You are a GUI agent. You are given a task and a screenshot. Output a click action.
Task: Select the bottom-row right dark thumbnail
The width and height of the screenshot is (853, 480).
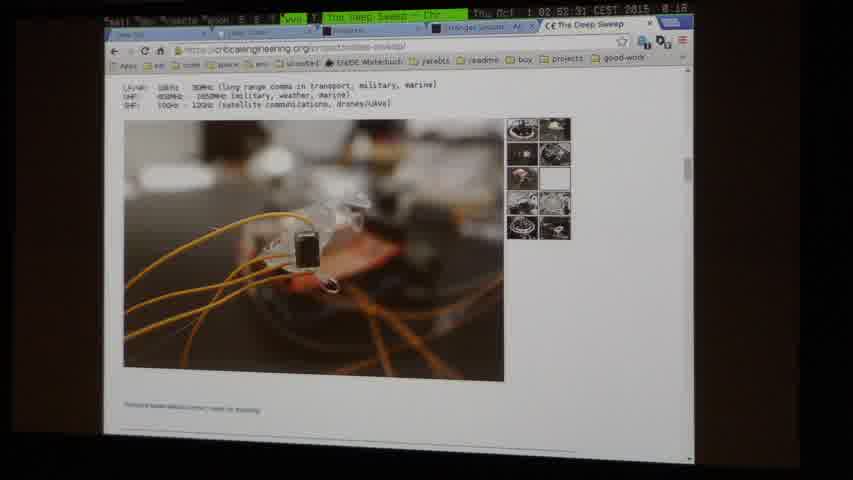coord(555,227)
